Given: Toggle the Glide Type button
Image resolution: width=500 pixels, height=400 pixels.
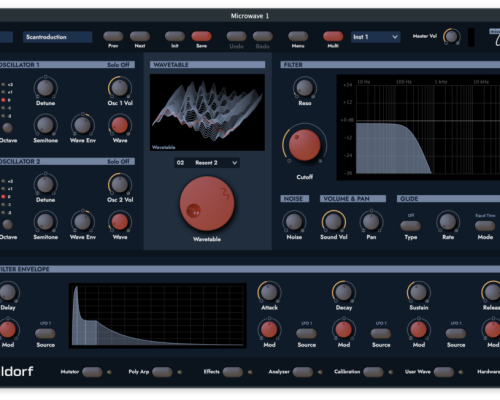Looking at the screenshot, I should click(x=410, y=226).
